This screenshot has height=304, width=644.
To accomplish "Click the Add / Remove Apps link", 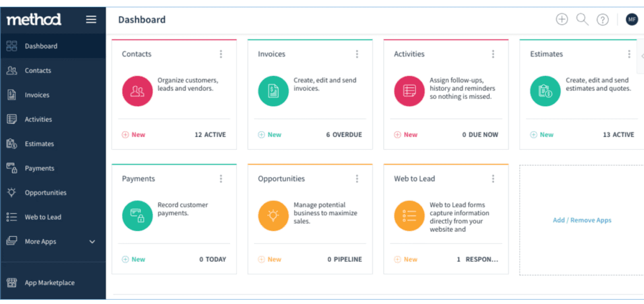I will (x=582, y=220).
